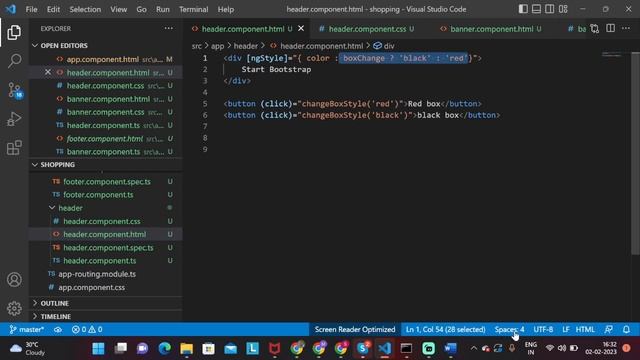640x360 pixels.
Task: Open the Customize Layout icon
Action: point(563,9)
